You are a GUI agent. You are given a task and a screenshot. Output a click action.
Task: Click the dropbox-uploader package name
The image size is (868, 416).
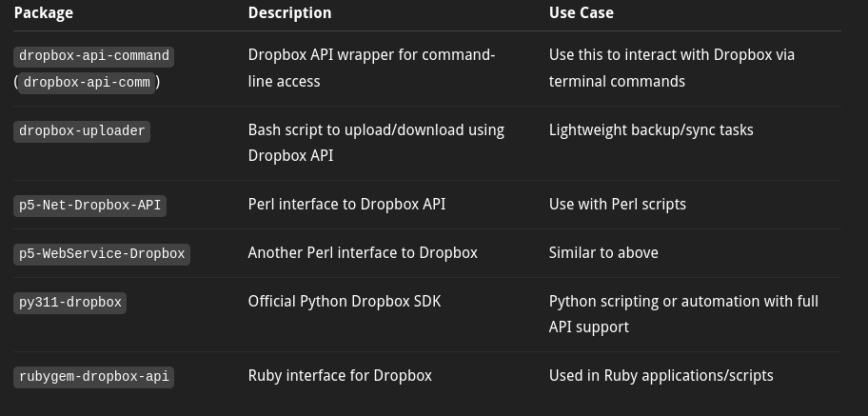tap(82, 131)
